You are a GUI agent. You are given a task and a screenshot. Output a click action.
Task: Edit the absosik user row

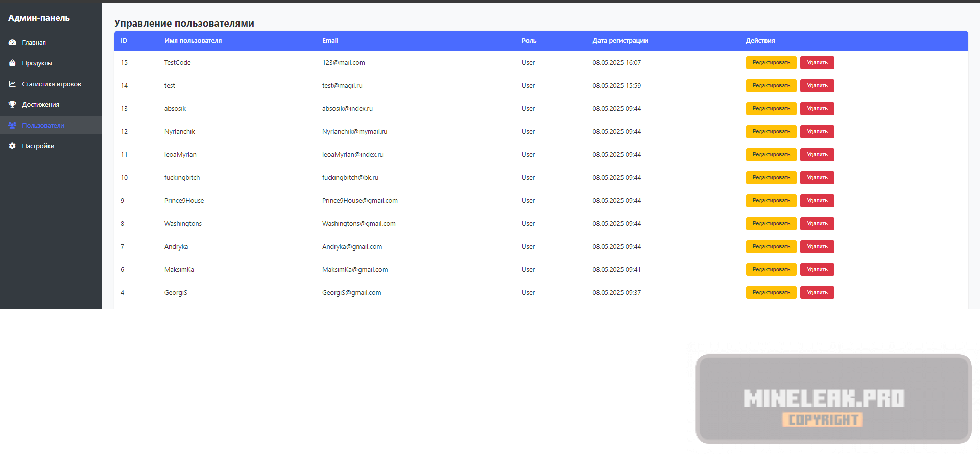(x=771, y=108)
